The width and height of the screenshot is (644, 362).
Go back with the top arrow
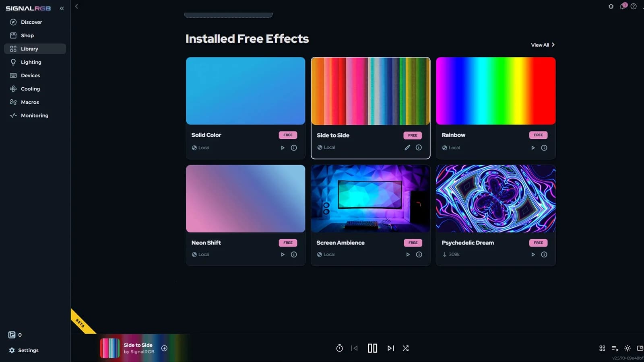point(76,6)
